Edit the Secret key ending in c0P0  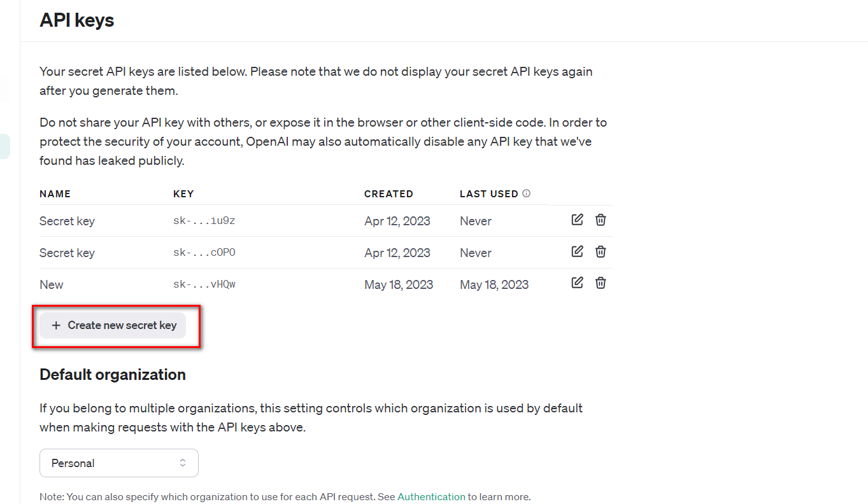tap(577, 251)
